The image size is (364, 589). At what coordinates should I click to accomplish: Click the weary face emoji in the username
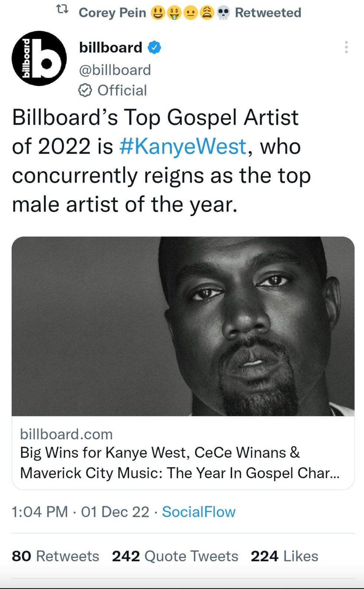[207, 12]
